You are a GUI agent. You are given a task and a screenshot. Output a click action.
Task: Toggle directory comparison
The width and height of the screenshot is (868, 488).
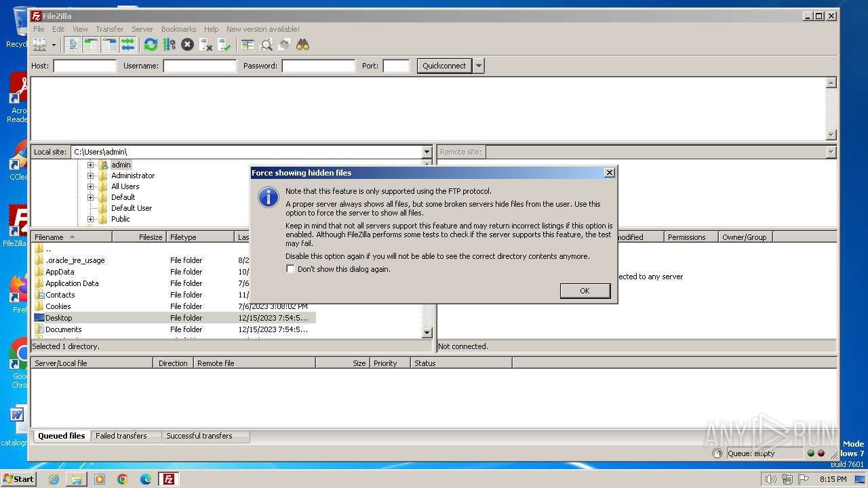(x=267, y=45)
